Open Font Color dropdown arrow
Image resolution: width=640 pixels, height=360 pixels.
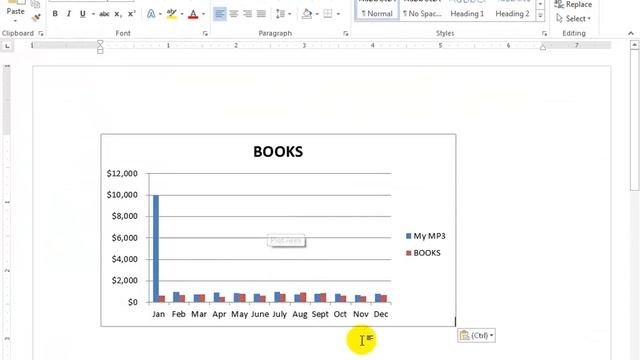point(203,14)
